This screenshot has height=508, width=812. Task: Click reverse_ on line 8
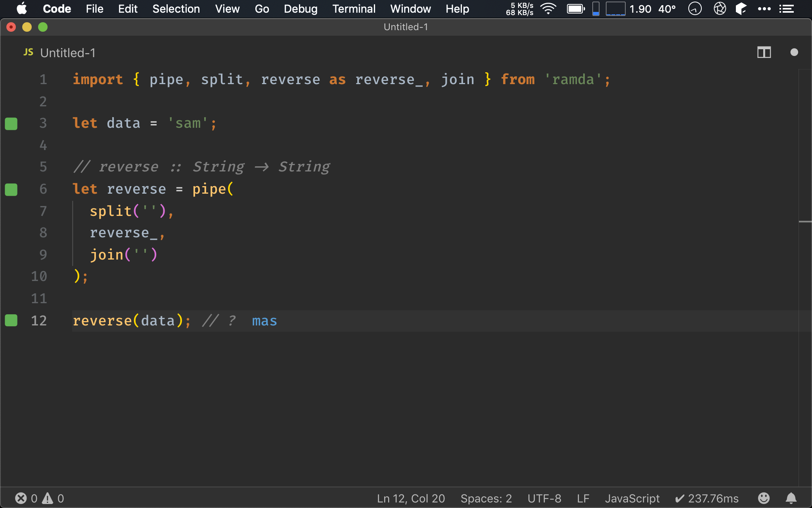[123, 233]
